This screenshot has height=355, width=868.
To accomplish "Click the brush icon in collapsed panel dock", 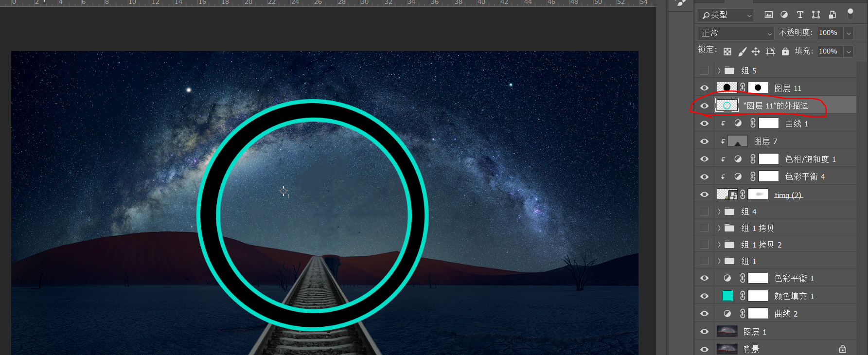I will pos(682,3).
